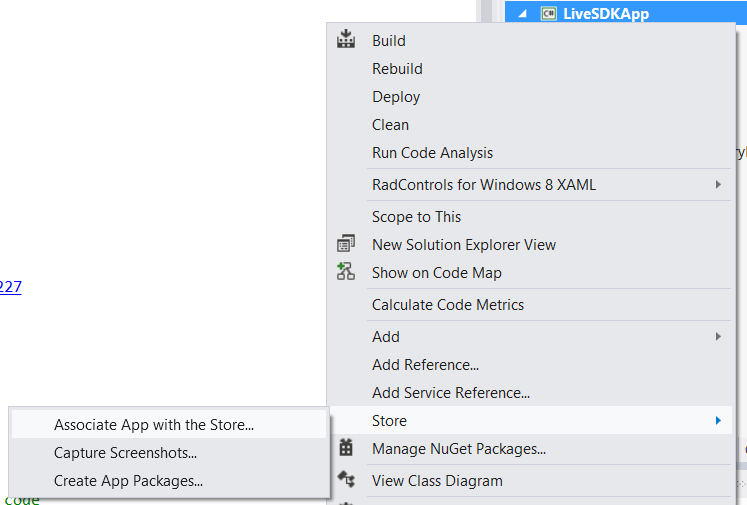Viewport: 747px width, 505px height.
Task: Click the blue hyperlink ending in 227
Action: tap(10, 287)
